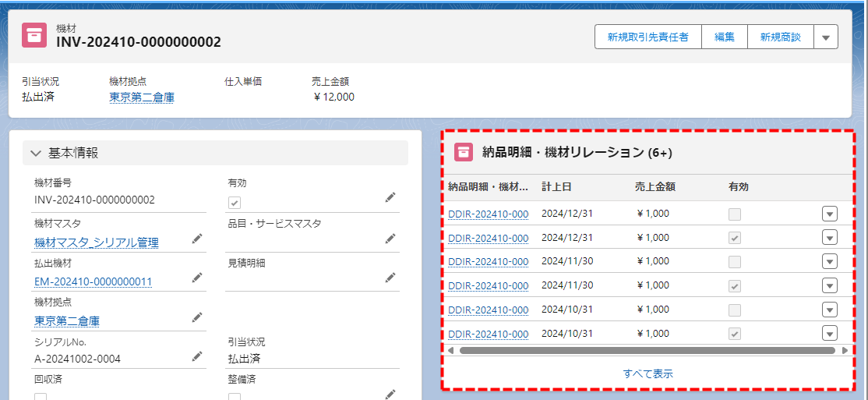Open row actions menu for unchecked 2024/12/31 row
Viewport: 868px width, 400px height.
pos(829,214)
